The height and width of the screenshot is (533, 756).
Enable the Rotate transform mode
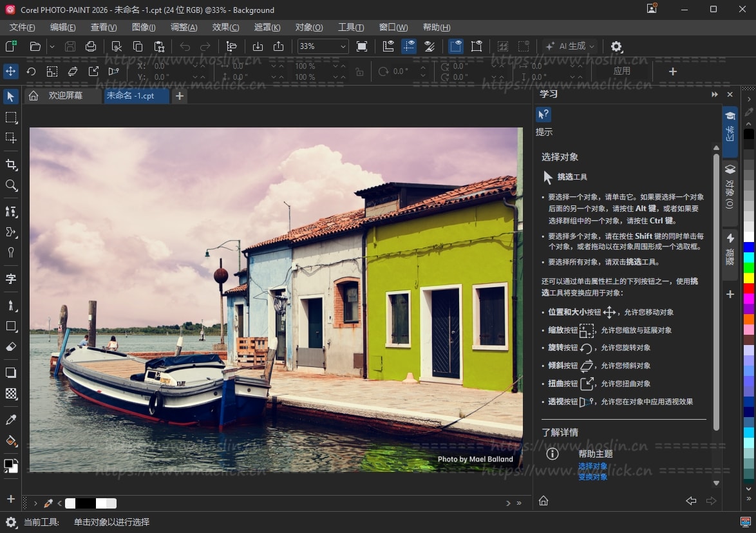click(x=31, y=71)
